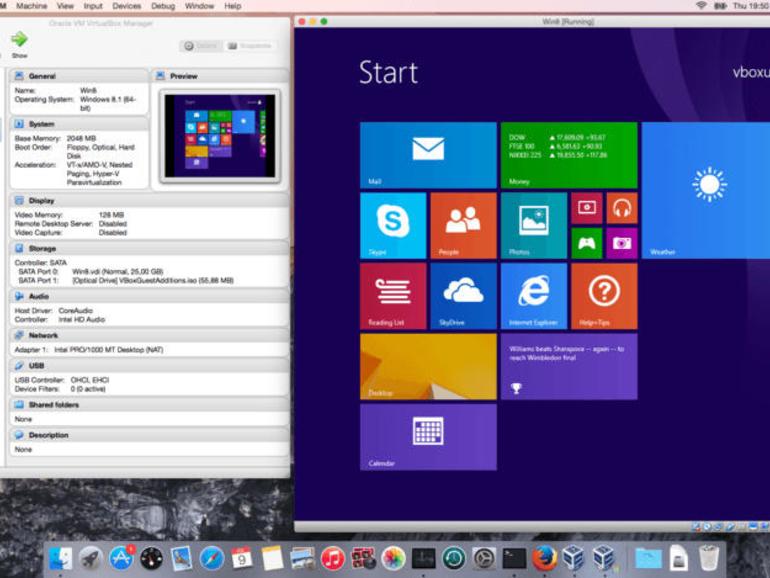
Task: Open Photo Booth in the Dock
Action: point(363,558)
